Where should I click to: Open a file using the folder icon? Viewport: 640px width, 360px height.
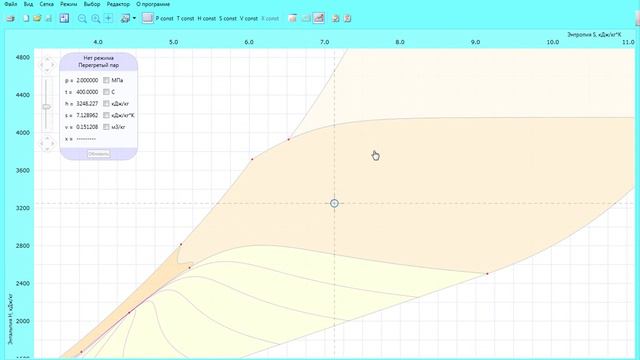37,18
